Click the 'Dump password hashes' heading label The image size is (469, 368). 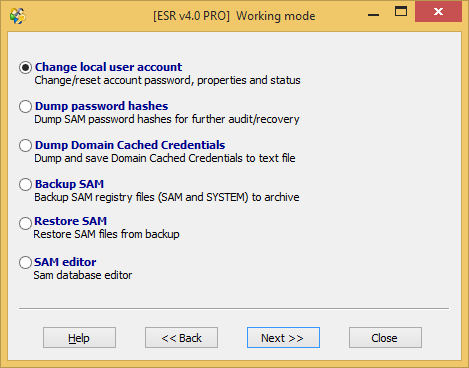pos(101,106)
